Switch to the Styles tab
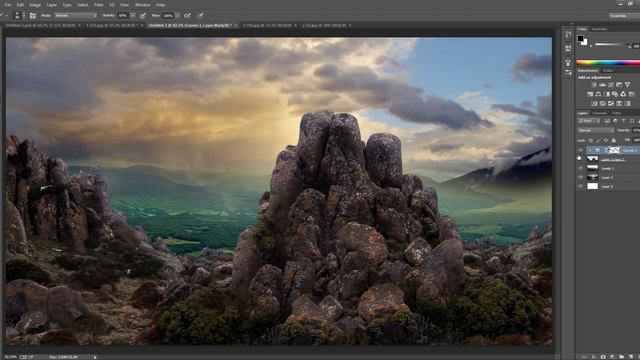Screen dimensions: 640x360 tap(608, 71)
